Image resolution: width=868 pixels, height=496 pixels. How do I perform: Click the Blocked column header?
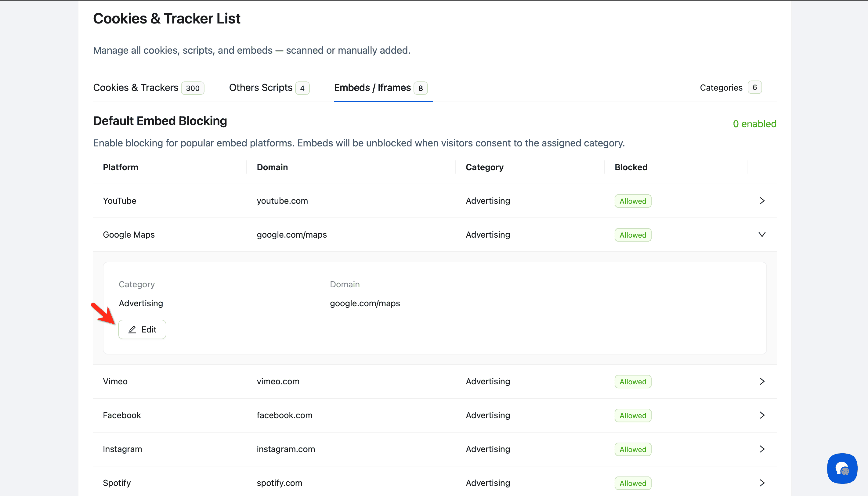click(631, 167)
